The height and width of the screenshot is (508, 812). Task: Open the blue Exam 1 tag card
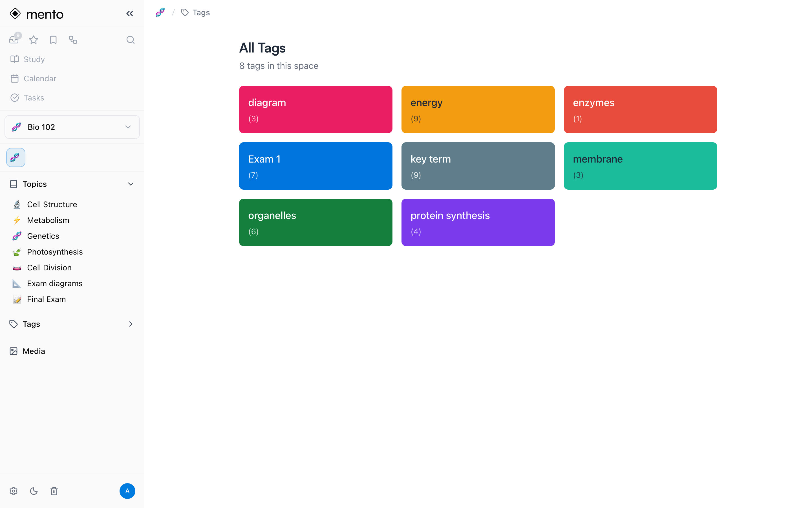coord(316,166)
